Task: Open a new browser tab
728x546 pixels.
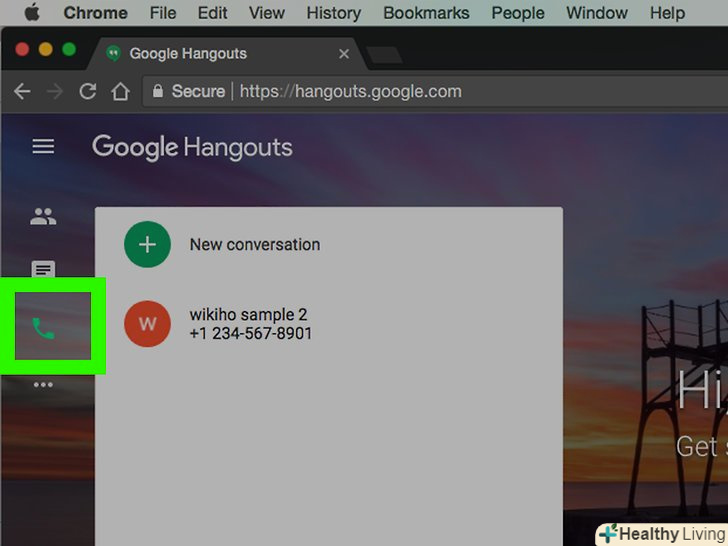Action: (384, 55)
